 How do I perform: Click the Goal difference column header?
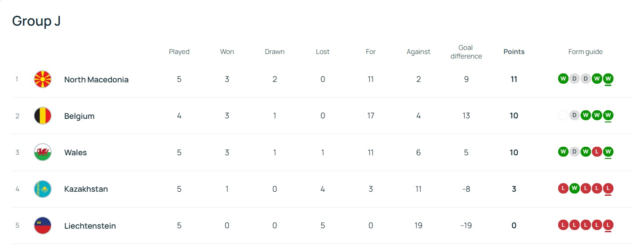pyautogui.click(x=466, y=52)
